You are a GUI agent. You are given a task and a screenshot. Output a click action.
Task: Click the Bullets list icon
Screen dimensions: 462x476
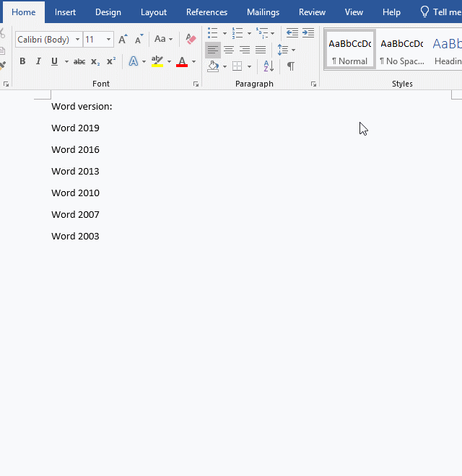213,32
